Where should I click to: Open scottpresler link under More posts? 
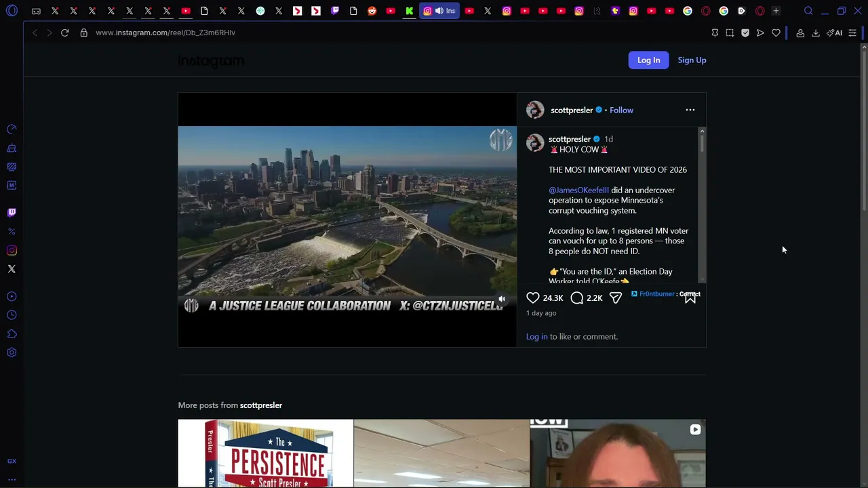click(261, 405)
